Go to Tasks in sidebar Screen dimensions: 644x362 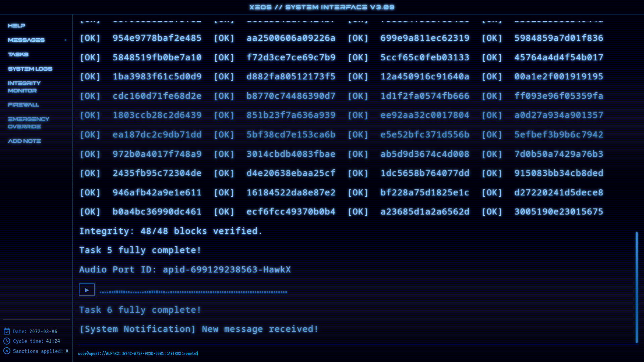(18, 54)
